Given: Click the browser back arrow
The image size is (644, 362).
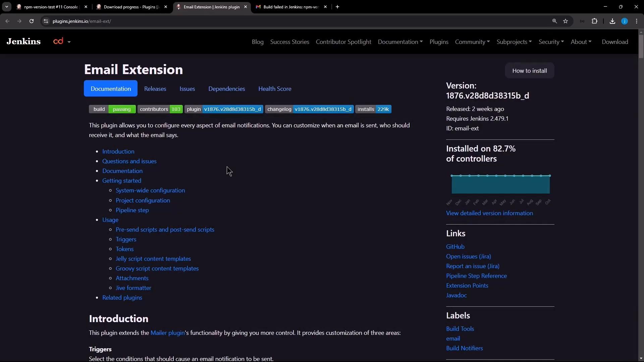Looking at the screenshot, I should click(x=7, y=21).
